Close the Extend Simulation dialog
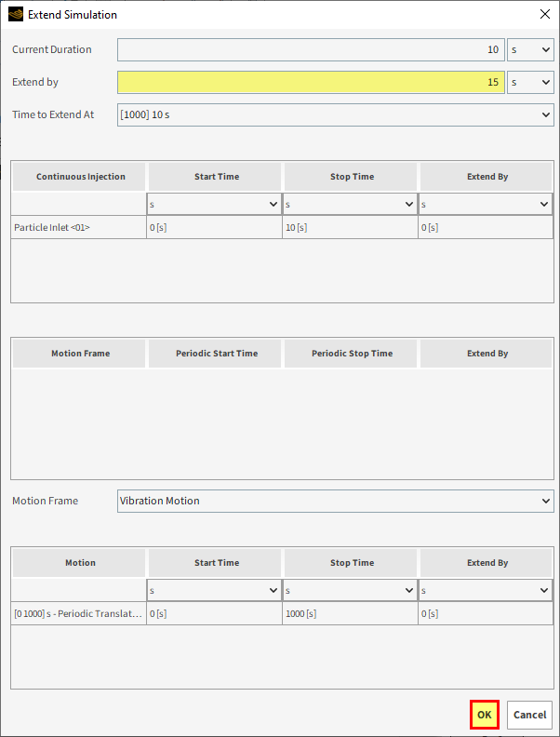 (545, 14)
